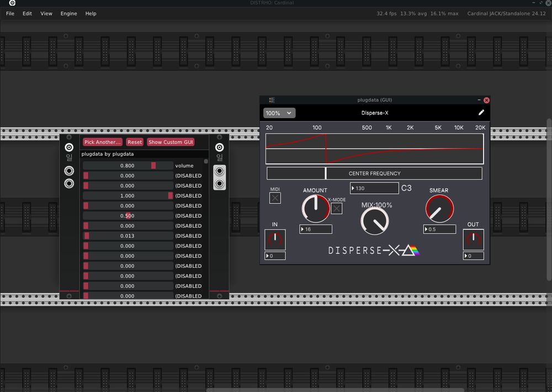
Task: Click the 20K frequency axis label
Action: 480,128
